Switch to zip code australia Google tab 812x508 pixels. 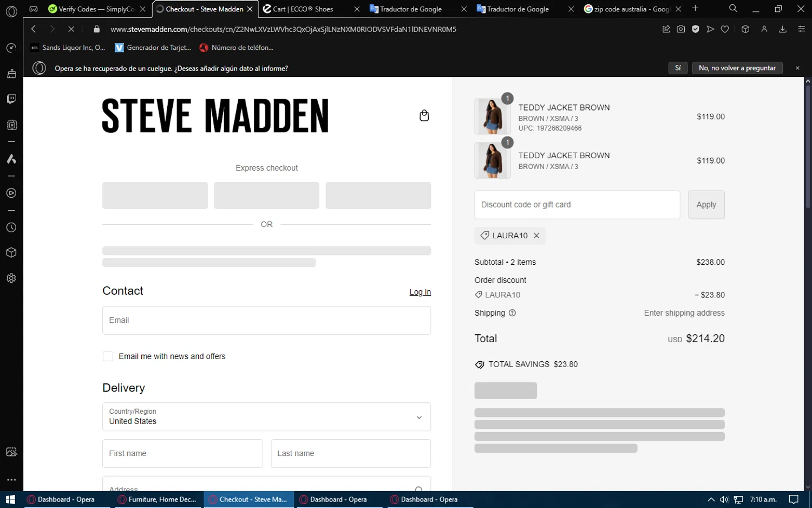pyautogui.click(x=632, y=9)
